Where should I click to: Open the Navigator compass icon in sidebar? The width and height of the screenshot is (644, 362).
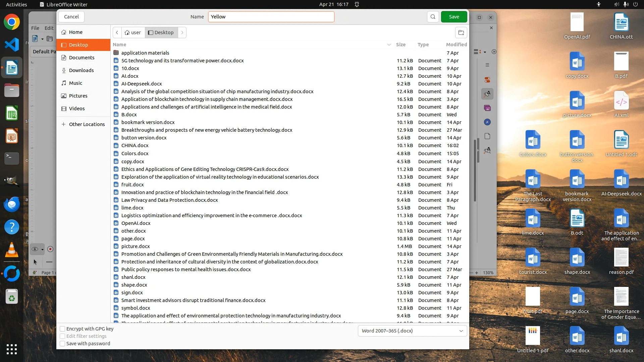click(x=487, y=122)
